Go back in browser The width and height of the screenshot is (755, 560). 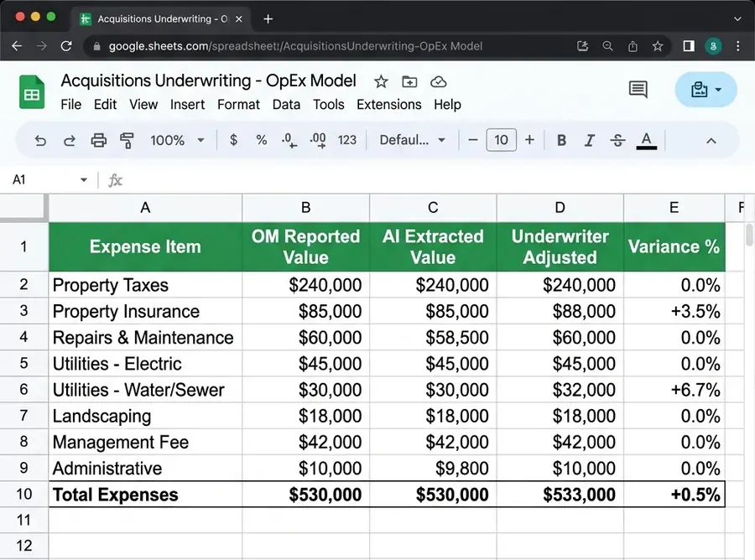tap(17, 46)
